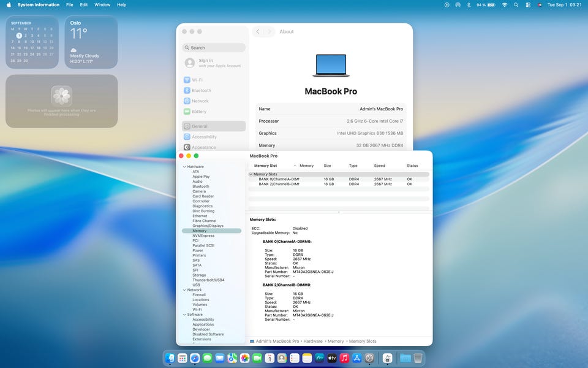This screenshot has height=368, width=588.
Task: Open the Apple menu
Action: tap(9, 5)
